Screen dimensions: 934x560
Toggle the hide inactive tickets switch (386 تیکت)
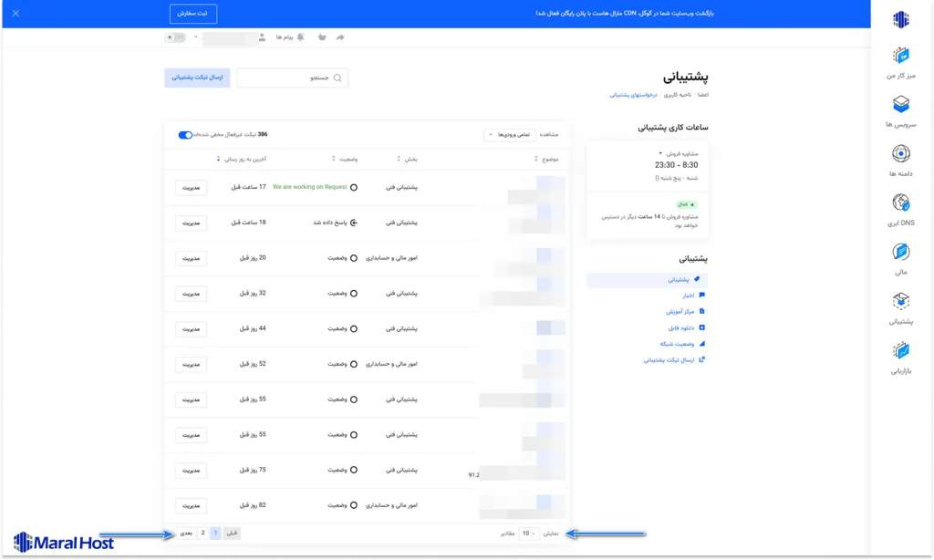click(x=185, y=135)
